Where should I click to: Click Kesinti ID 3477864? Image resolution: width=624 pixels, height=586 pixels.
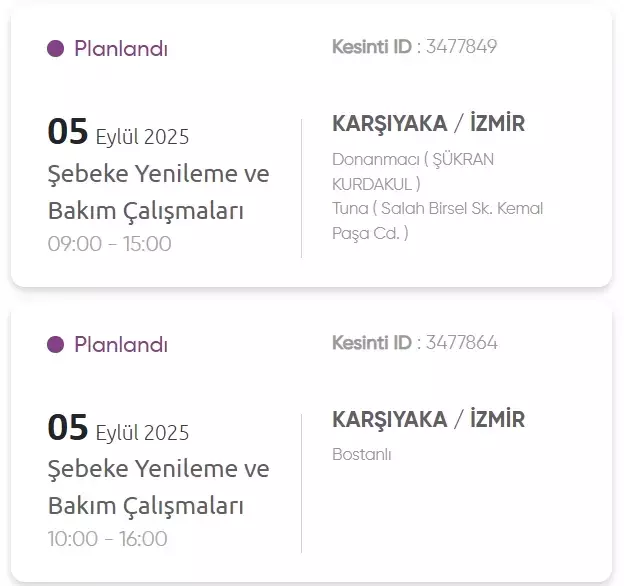[x=461, y=343]
